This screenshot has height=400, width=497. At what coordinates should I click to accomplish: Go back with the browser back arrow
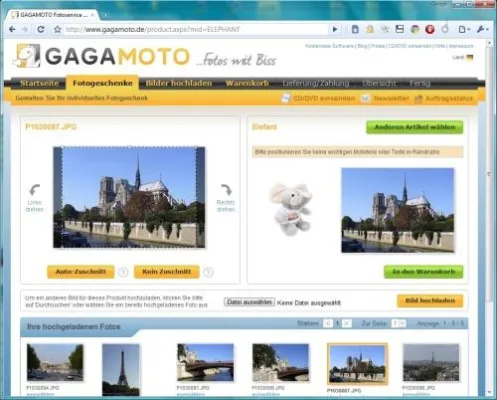pyautogui.click(x=12, y=29)
